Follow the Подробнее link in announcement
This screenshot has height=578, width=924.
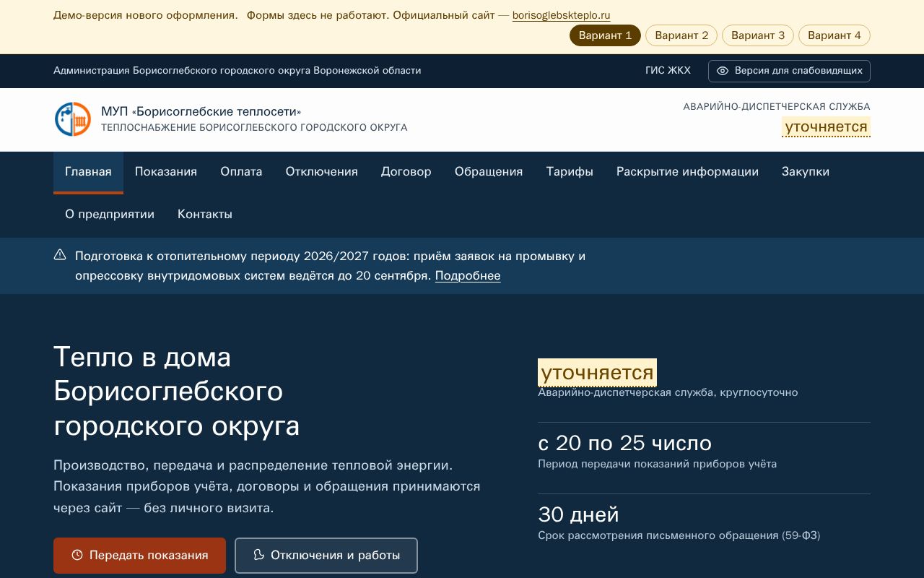click(468, 276)
